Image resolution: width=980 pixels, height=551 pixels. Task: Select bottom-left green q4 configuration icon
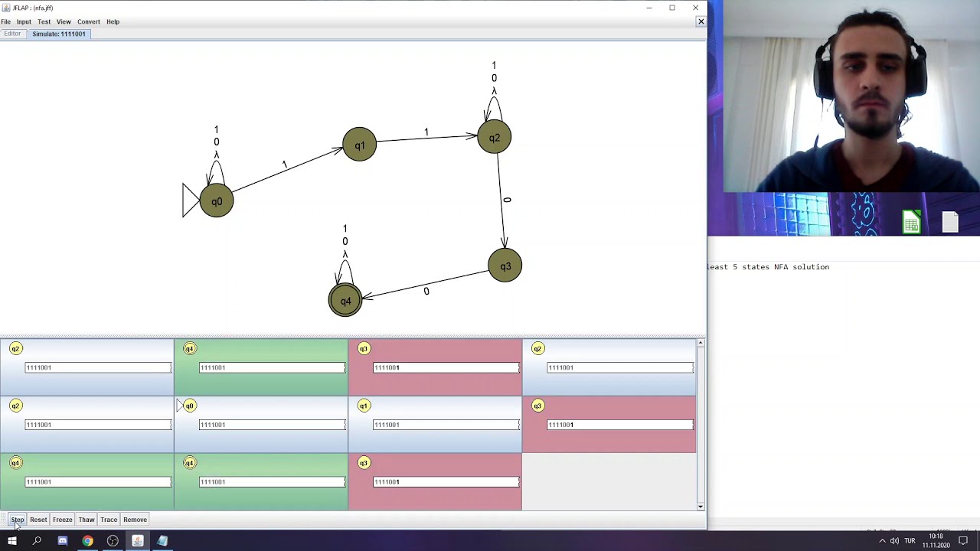pos(15,463)
